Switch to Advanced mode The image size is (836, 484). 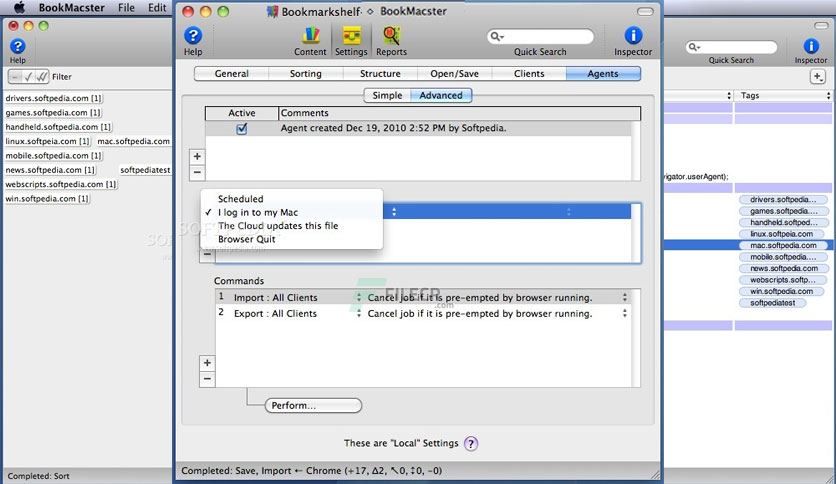(441, 95)
